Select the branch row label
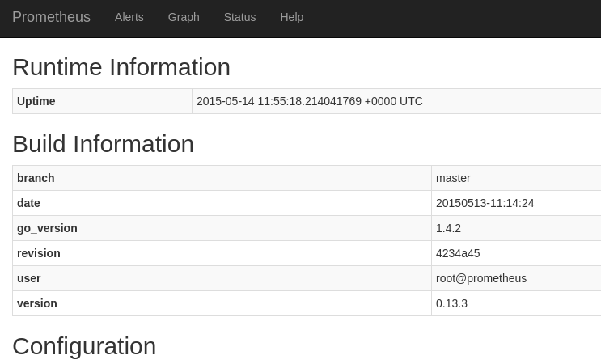The height and width of the screenshot is (364, 601). pos(36,178)
